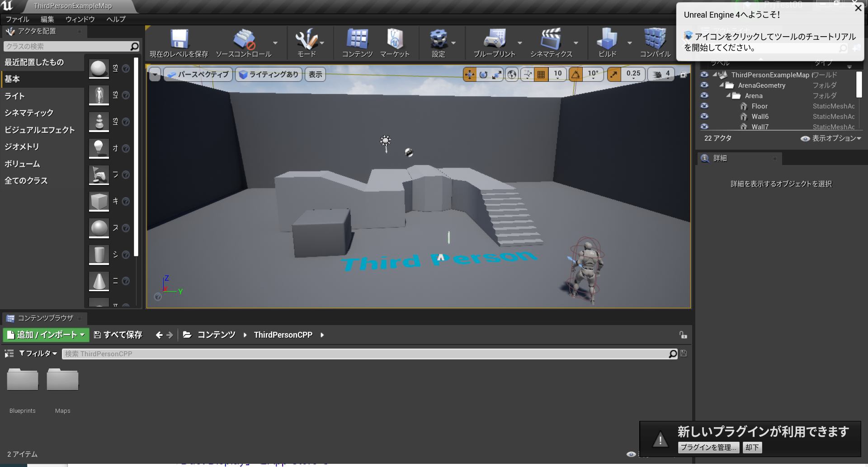868x467 pixels.
Task: Open the Modes toolbar icon
Action: [307, 39]
